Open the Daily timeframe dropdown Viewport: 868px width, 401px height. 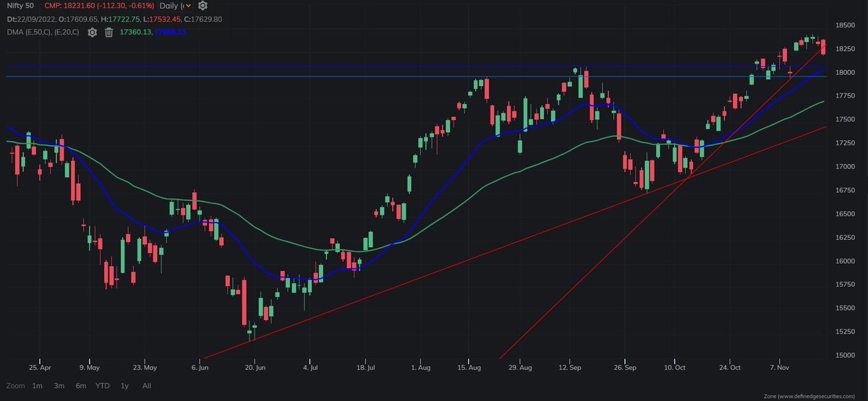(x=174, y=6)
